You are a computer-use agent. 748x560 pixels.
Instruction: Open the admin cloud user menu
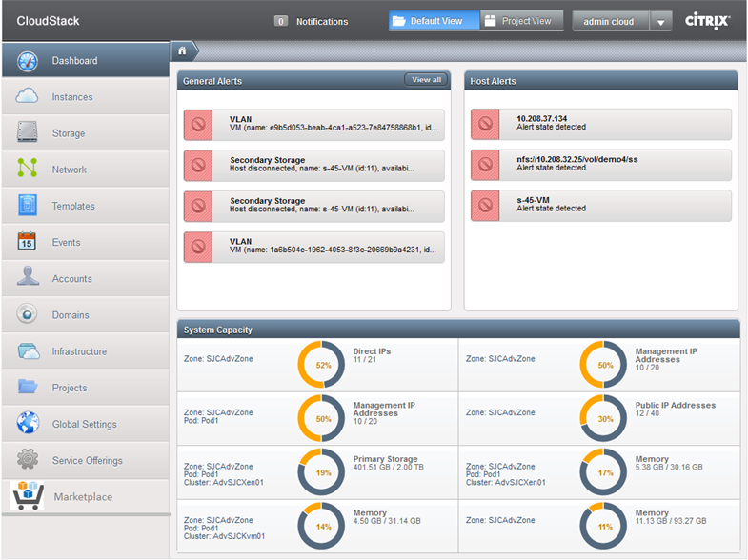tap(610, 22)
